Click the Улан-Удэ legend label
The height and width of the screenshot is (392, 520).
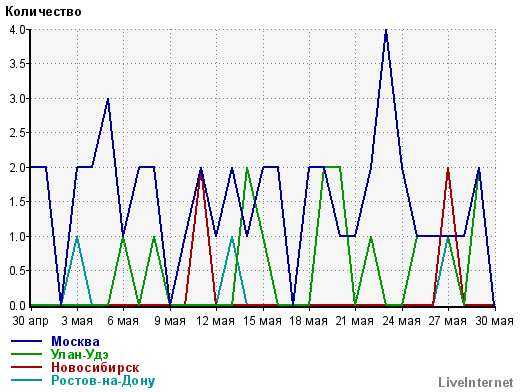pyautogui.click(x=80, y=354)
